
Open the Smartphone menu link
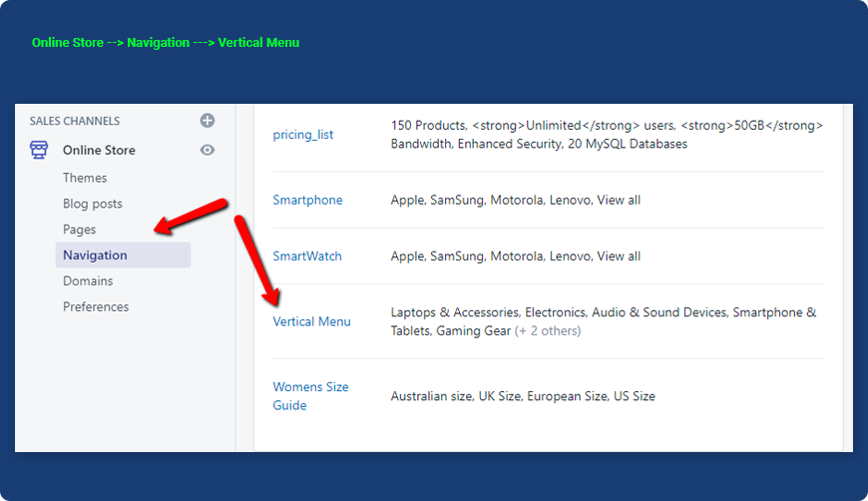(x=307, y=200)
